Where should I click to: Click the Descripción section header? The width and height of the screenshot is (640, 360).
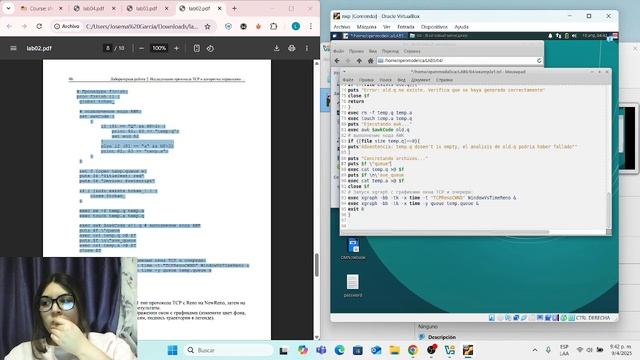point(442,337)
